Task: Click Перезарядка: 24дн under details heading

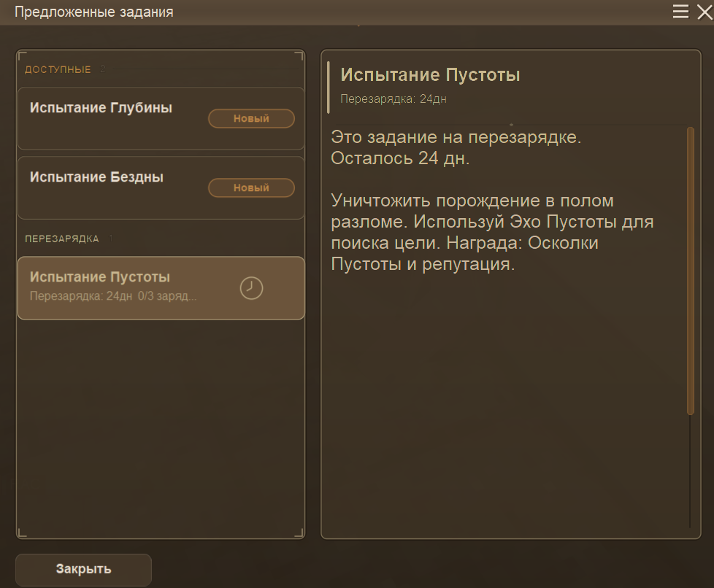Action: (394, 99)
